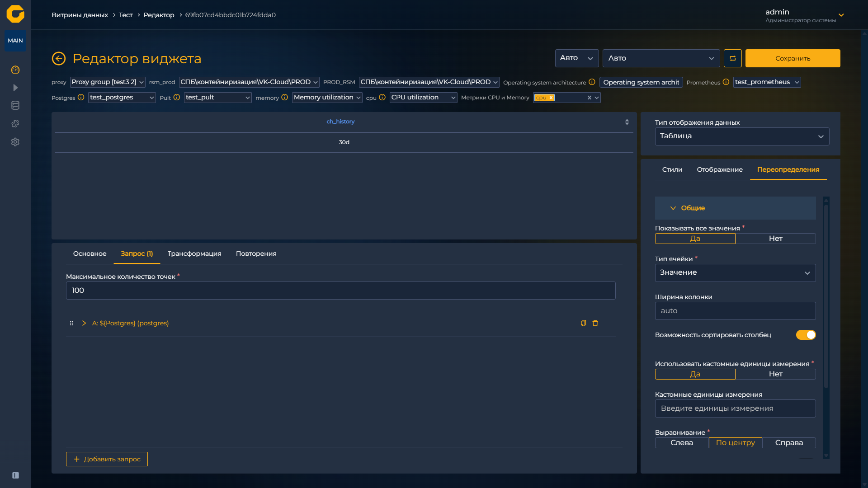This screenshot has height=488, width=868.
Task: Open the proxy group dropdown
Action: (108, 82)
